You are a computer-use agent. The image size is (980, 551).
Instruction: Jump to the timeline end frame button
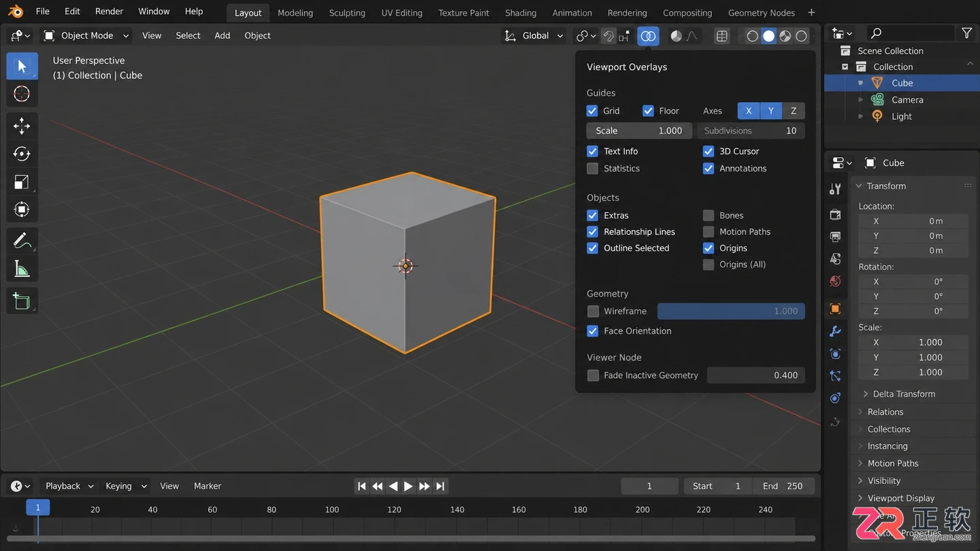pyautogui.click(x=440, y=486)
